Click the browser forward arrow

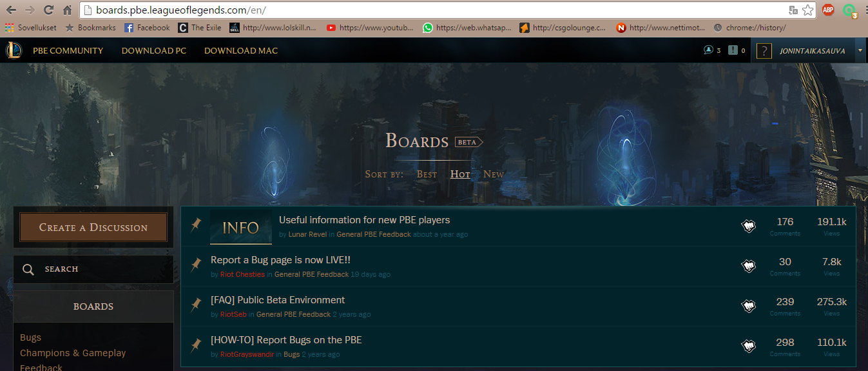[x=30, y=10]
